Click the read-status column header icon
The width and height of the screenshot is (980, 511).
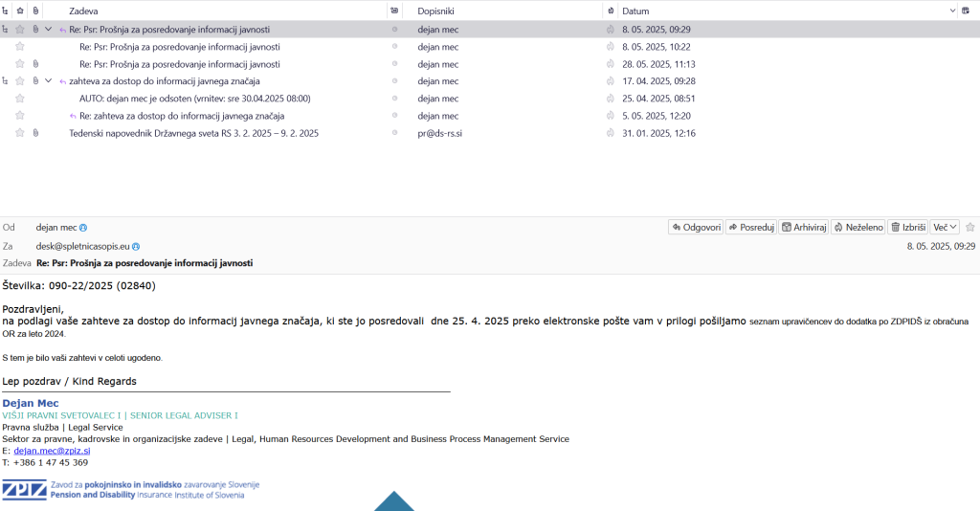click(394, 11)
